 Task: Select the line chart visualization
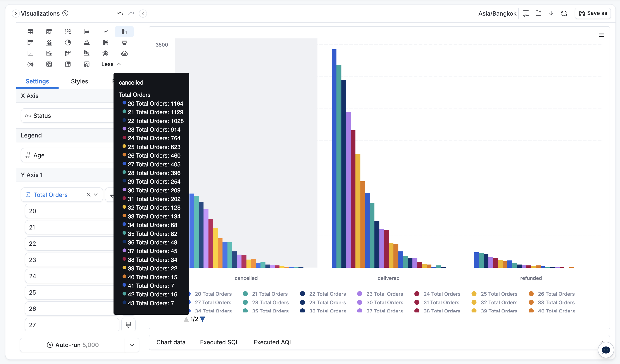click(105, 32)
